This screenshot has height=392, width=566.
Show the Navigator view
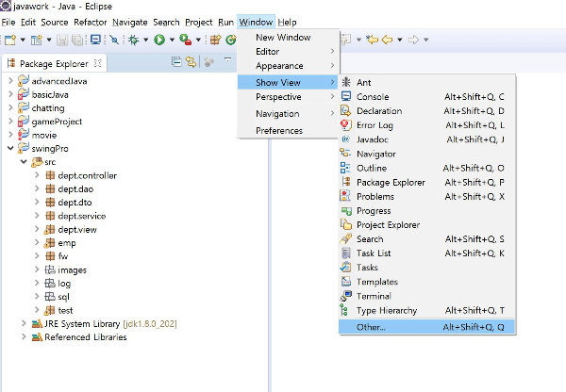[427, 154]
